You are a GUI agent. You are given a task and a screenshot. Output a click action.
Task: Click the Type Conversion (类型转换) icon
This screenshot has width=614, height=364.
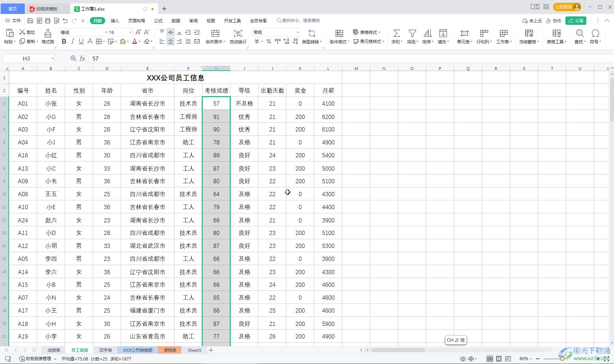[312, 34]
